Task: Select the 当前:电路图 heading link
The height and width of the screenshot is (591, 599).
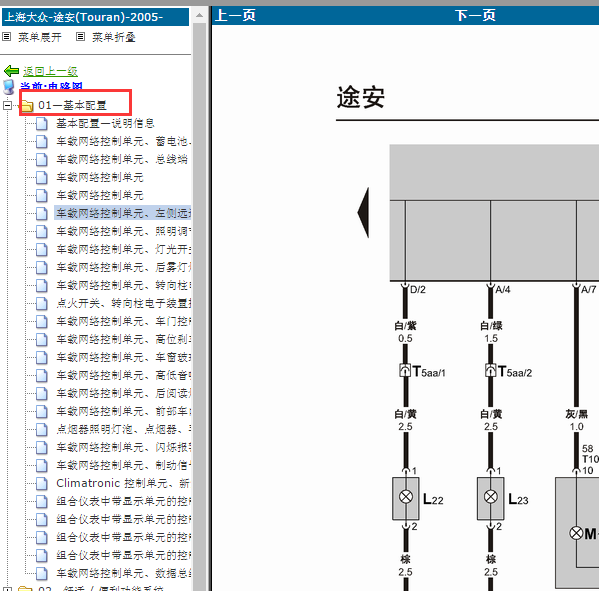Action: tap(51, 86)
